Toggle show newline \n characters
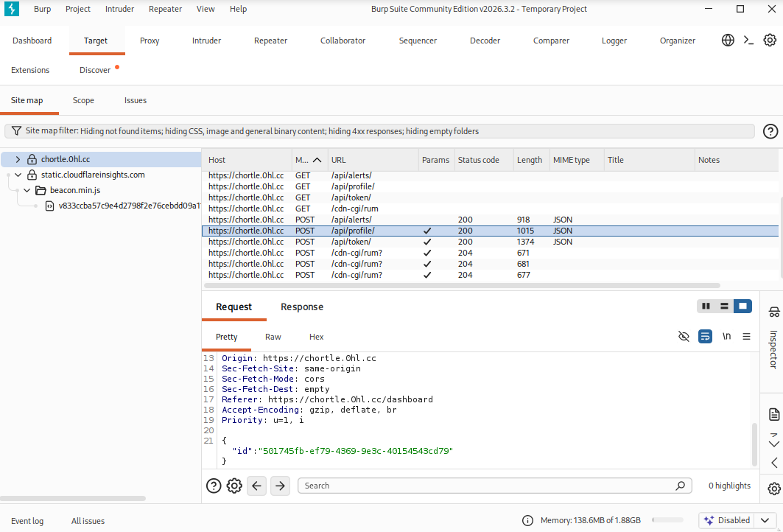The width and height of the screenshot is (783, 532). 726,337
